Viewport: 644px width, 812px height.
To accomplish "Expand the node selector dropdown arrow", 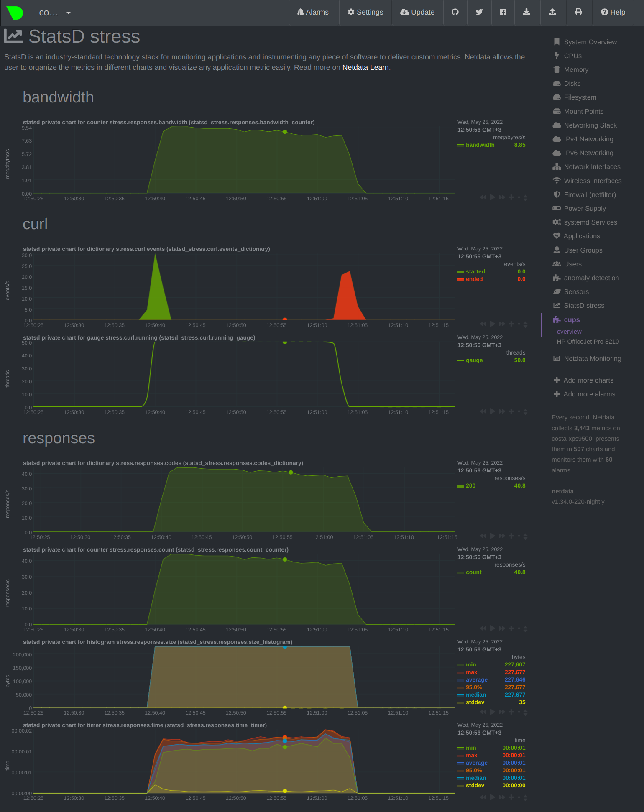I will pyautogui.click(x=69, y=13).
